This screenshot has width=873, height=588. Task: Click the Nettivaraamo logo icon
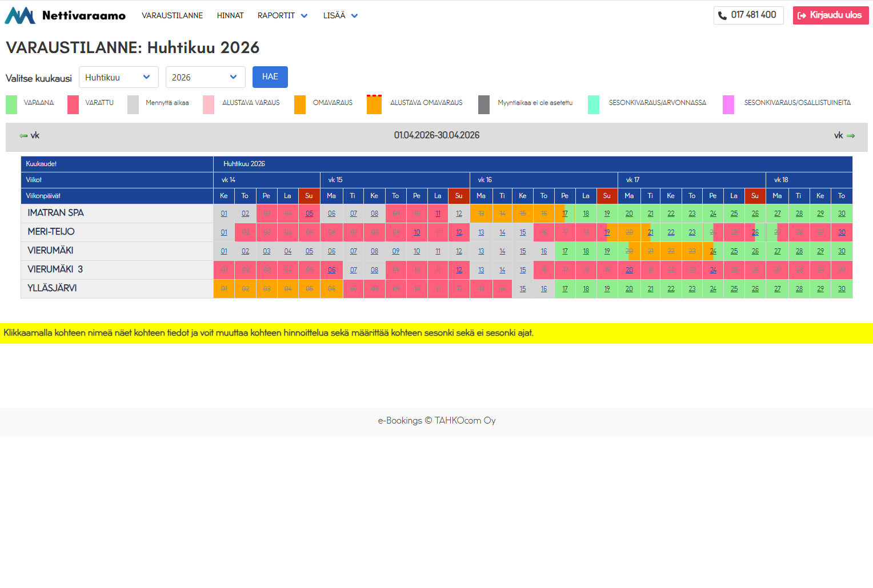tap(19, 15)
